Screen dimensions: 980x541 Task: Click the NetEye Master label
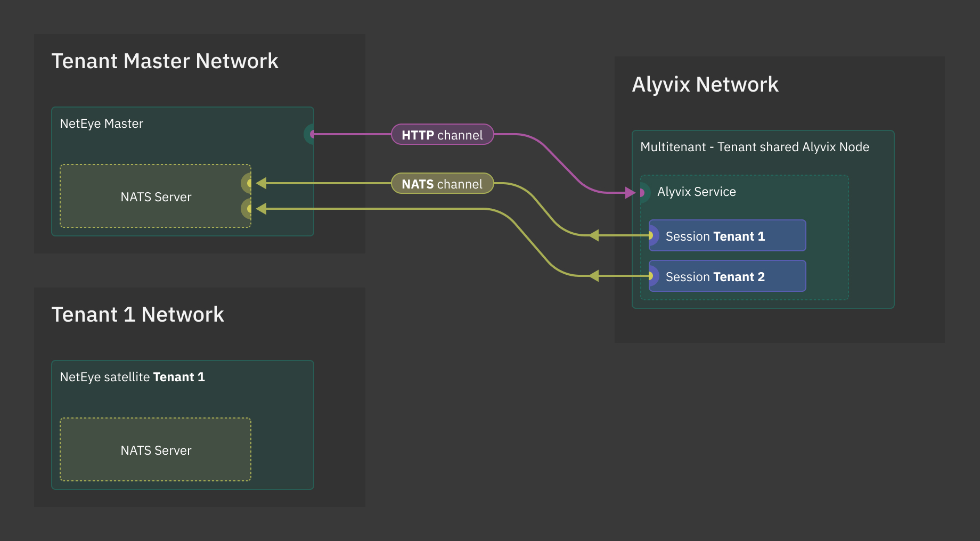102,124
